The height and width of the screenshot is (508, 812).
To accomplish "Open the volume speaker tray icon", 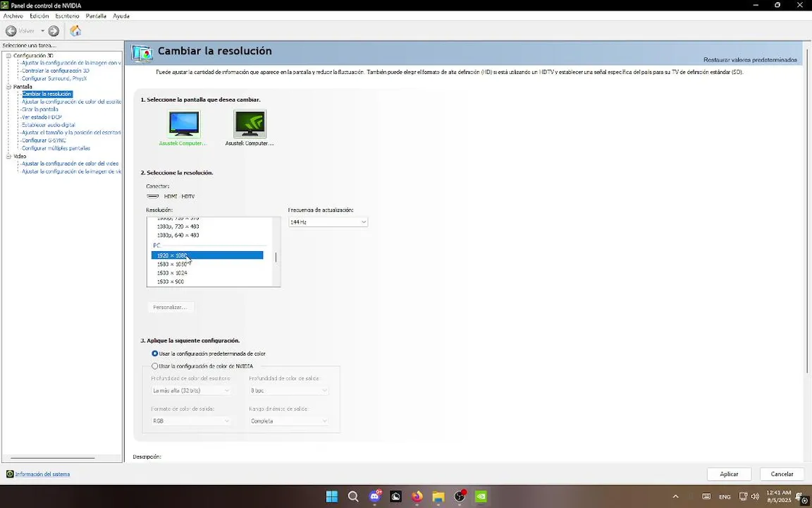I will 755,497.
